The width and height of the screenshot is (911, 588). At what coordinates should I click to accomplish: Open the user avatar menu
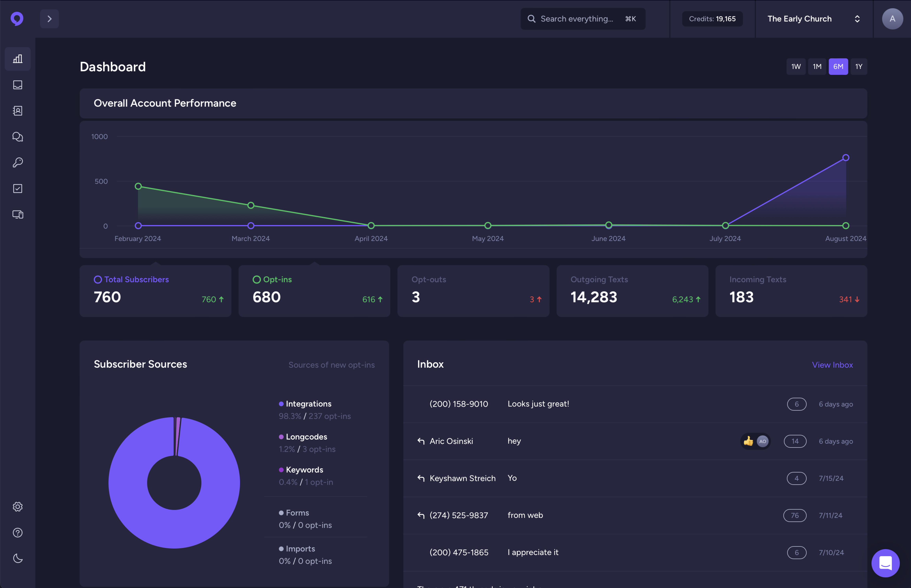pos(892,19)
